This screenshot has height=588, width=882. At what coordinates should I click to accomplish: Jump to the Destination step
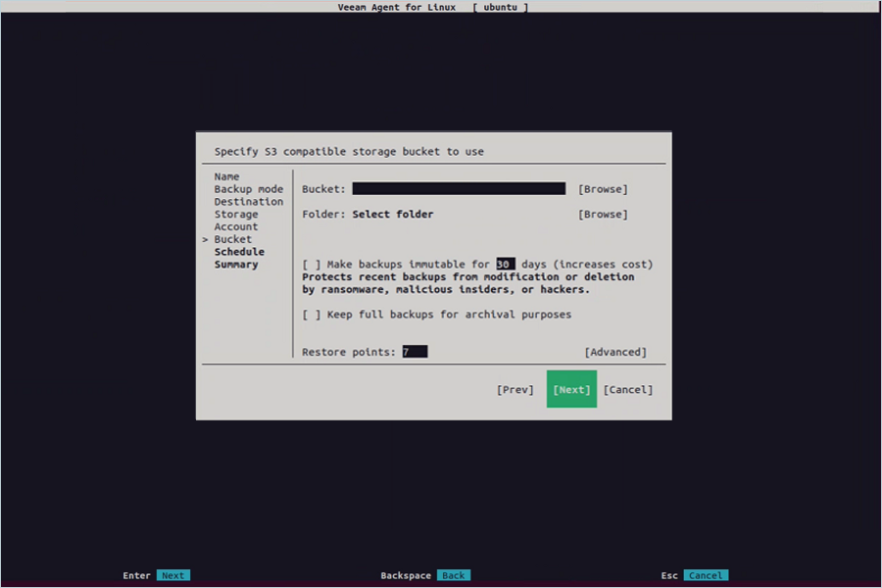(249, 202)
